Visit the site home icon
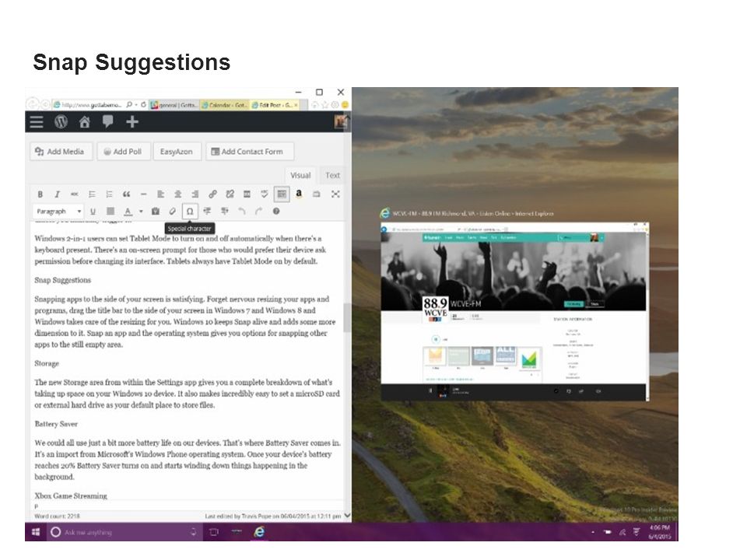747x560 pixels. pos(85,122)
